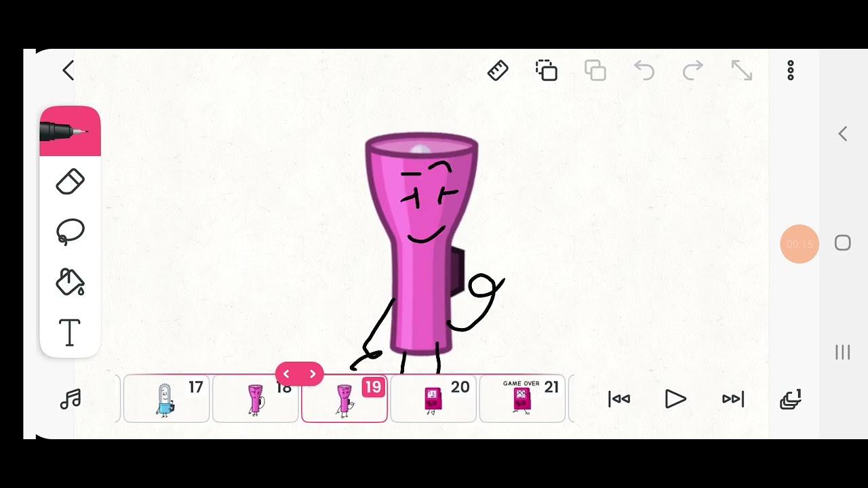Open the audio music note panel

(71, 399)
